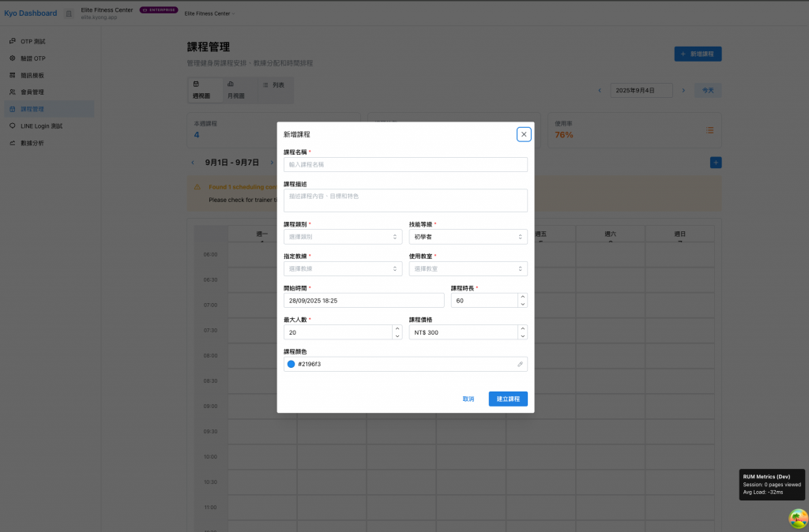Click the 簡訊模板 sidebar icon
This screenshot has width=809, height=532.
point(13,75)
